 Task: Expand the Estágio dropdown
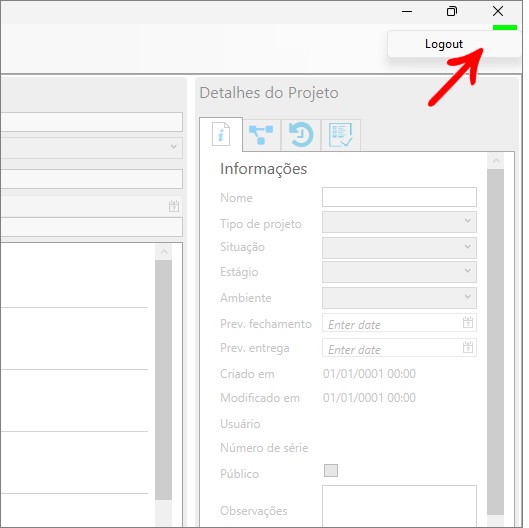[399, 272]
